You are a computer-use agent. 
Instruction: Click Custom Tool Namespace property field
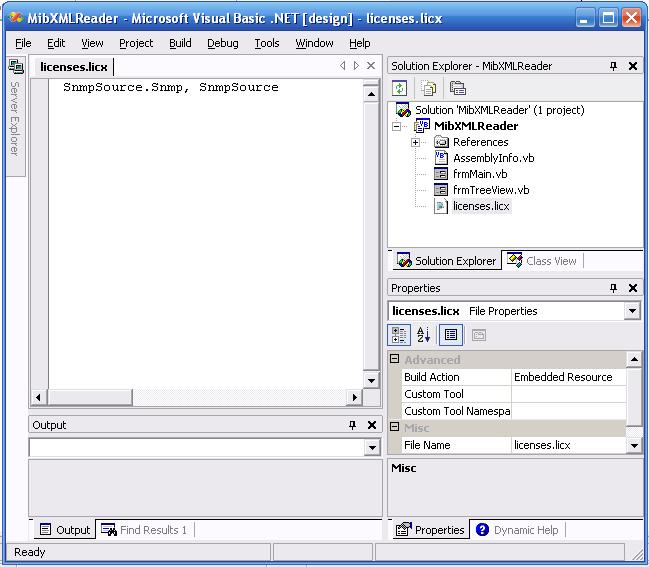(x=568, y=411)
